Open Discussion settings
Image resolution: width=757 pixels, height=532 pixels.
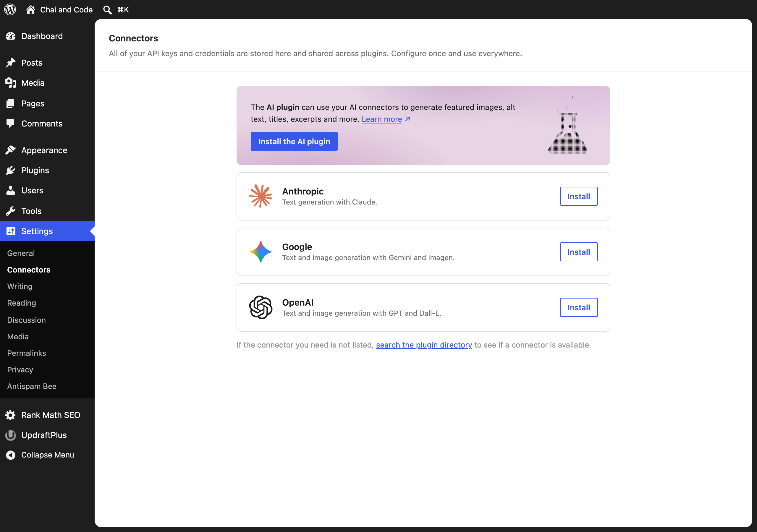tap(26, 320)
